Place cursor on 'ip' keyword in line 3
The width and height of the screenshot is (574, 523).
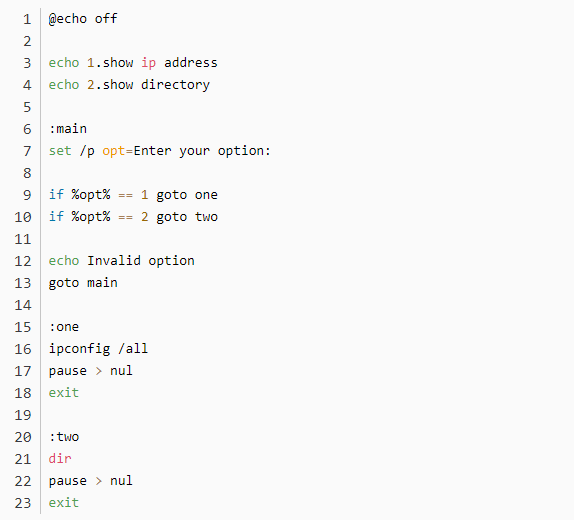pos(149,63)
